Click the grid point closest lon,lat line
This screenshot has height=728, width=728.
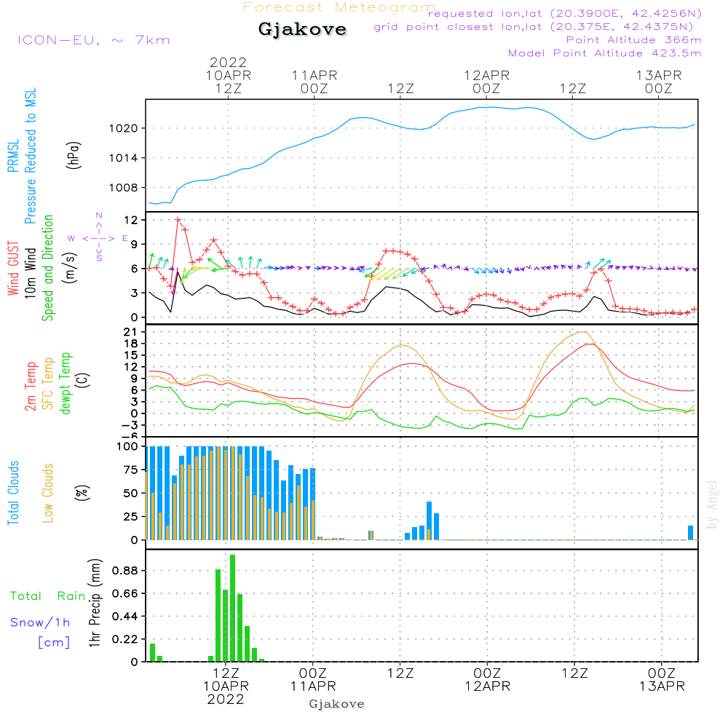(x=534, y=27)
